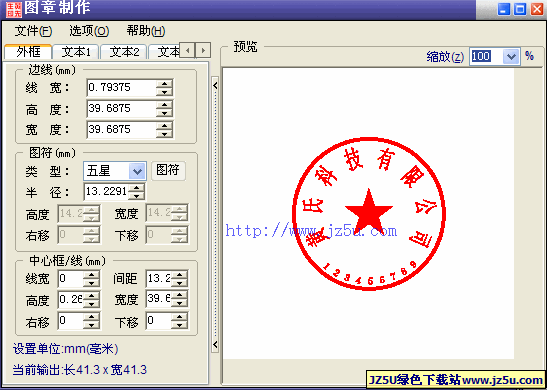Click the 设置单位:mm(毫米) text
Image resolution: width=547 pixels, height=390 pixels.
66,349
